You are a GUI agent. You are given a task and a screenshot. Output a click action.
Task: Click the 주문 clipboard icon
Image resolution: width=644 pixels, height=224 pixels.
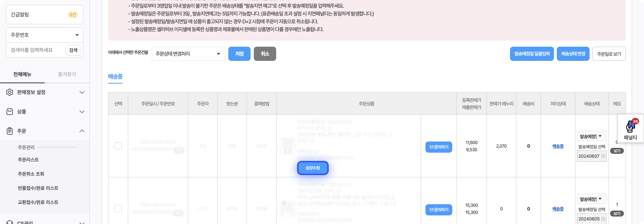[x=10, y=131]
